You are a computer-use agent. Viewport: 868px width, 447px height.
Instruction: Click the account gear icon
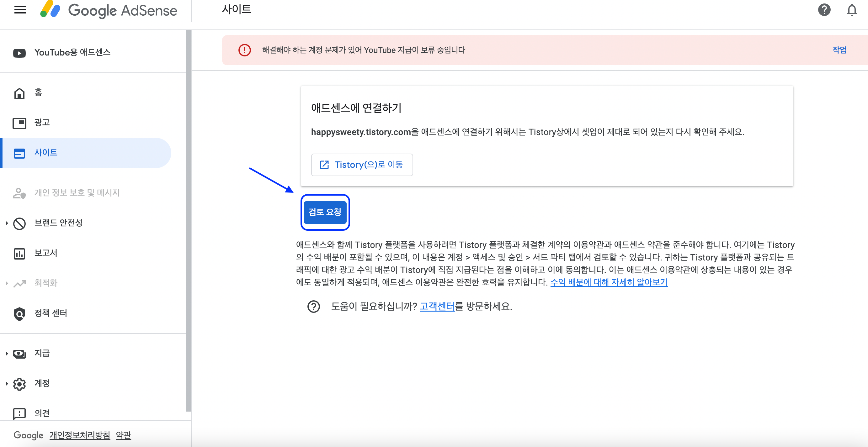click(19, 384)
